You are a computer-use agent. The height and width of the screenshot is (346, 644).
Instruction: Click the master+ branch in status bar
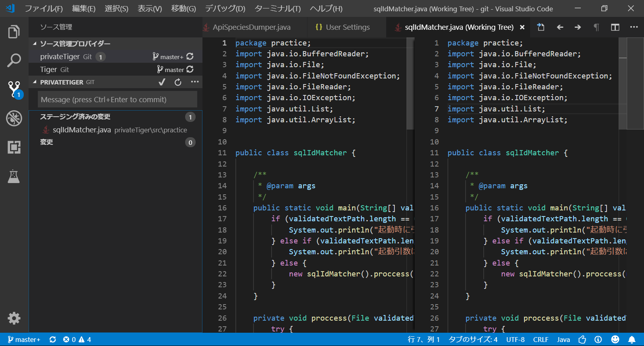coord(24,340)
